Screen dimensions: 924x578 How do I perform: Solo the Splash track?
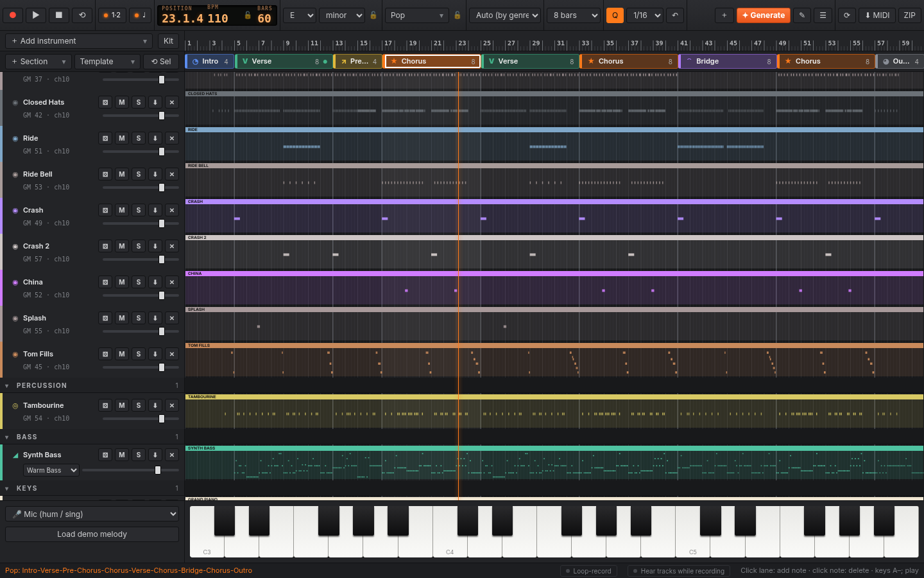point(139,318)
